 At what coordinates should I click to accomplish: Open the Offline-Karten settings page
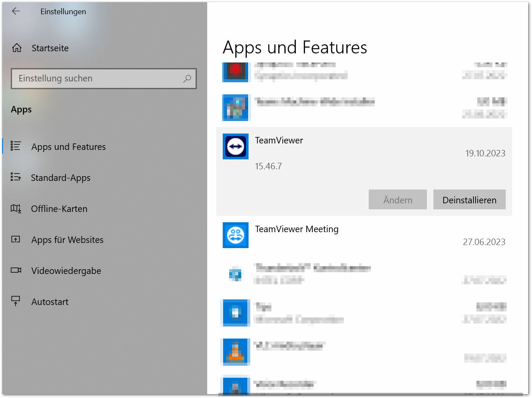[59, 208]
